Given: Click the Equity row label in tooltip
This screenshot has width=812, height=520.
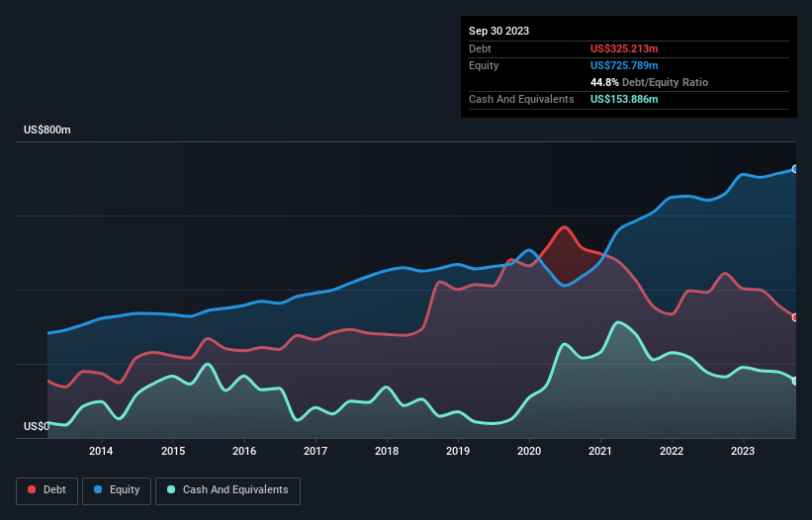Looking at the screenshot, I should [x=484, y=65].
